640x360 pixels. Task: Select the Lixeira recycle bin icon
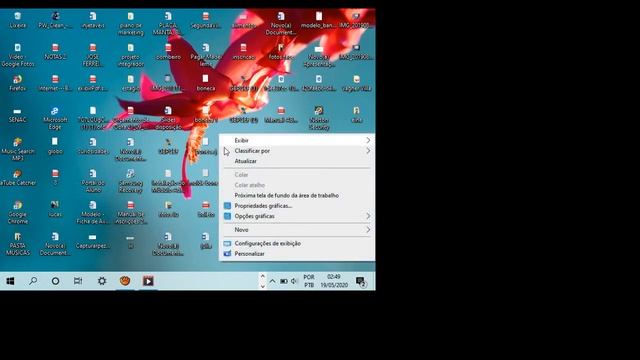18,20
